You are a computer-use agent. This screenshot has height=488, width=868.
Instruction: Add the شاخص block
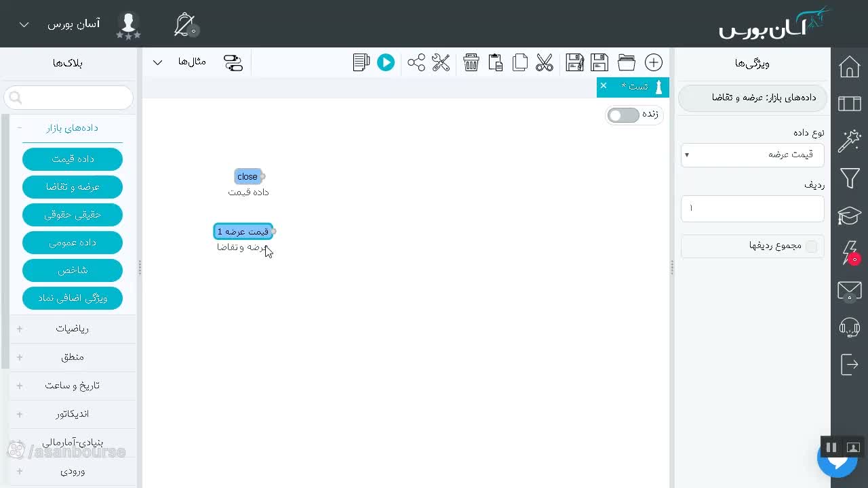coord(73,270)
